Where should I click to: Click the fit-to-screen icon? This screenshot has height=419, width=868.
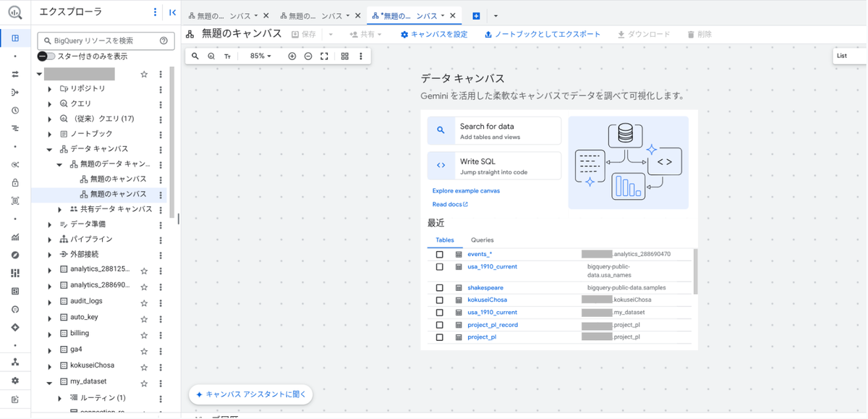tap(324, 56)
